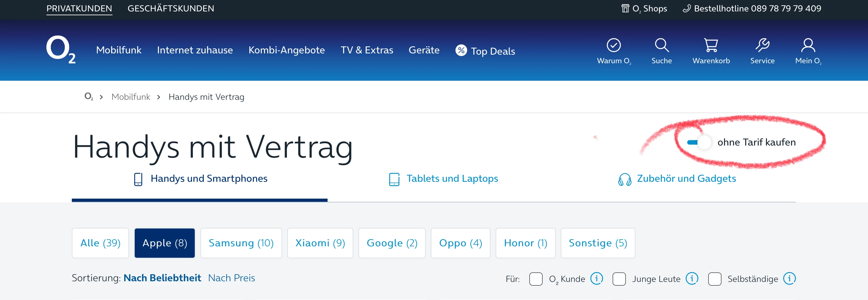Select the Zubehör und Gadgets tab
This screenshot has height=300, width=868.
677,179
